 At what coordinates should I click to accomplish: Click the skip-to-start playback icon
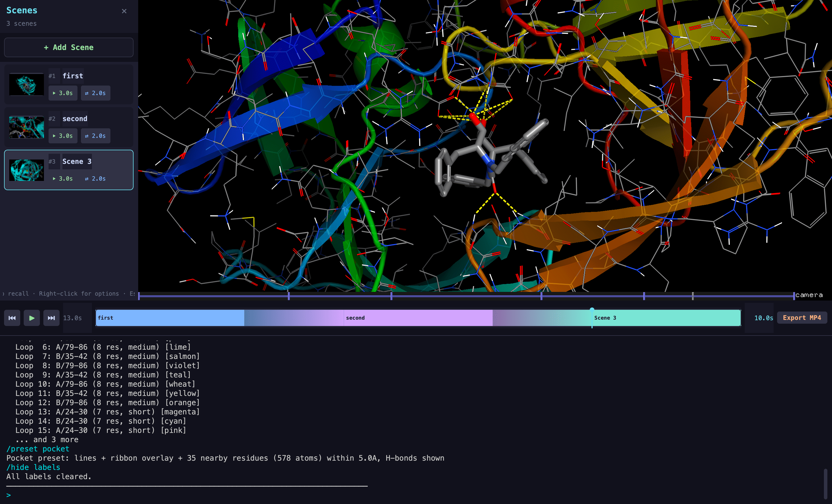click(x=12, y=318)
